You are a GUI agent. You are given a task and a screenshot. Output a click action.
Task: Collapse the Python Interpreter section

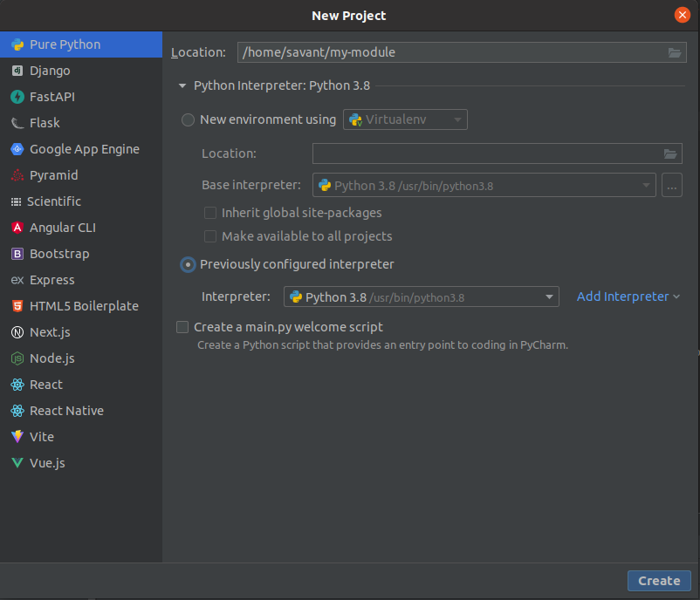click(x=182, y=85)
